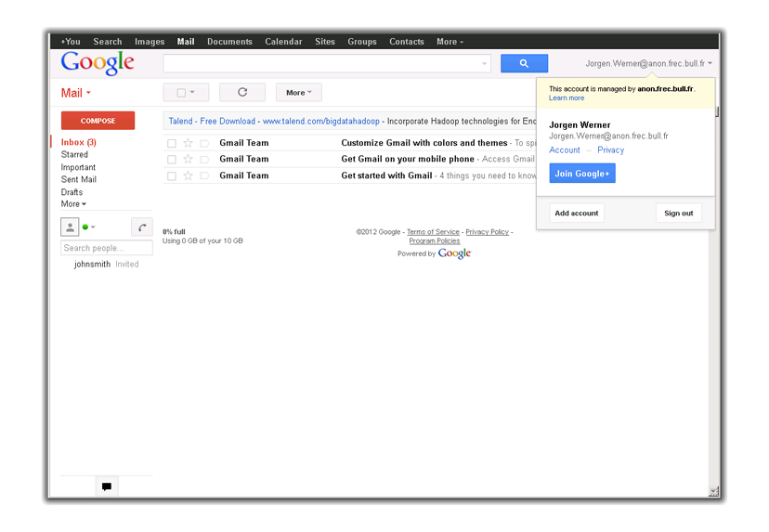The width and height of the screenshot is (769, 532).
Task: Open Inbox (3) folder
Action: [x=78, y=142]
